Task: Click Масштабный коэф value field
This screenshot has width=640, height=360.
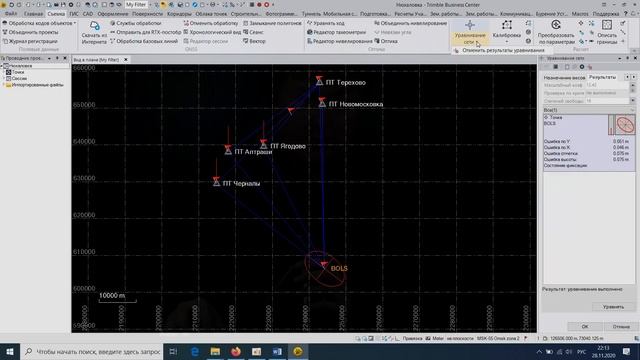Action: (607, 85)
